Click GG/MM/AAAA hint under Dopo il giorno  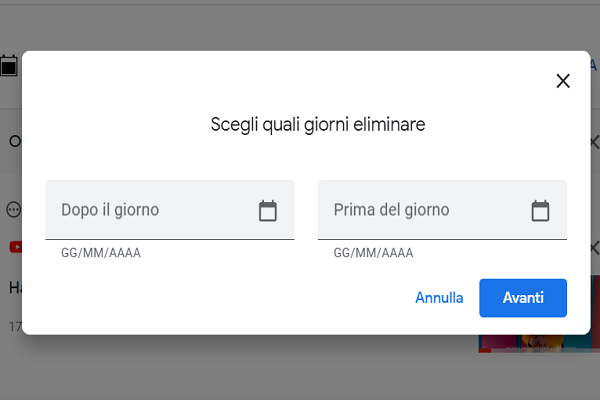tap(101, 253)
